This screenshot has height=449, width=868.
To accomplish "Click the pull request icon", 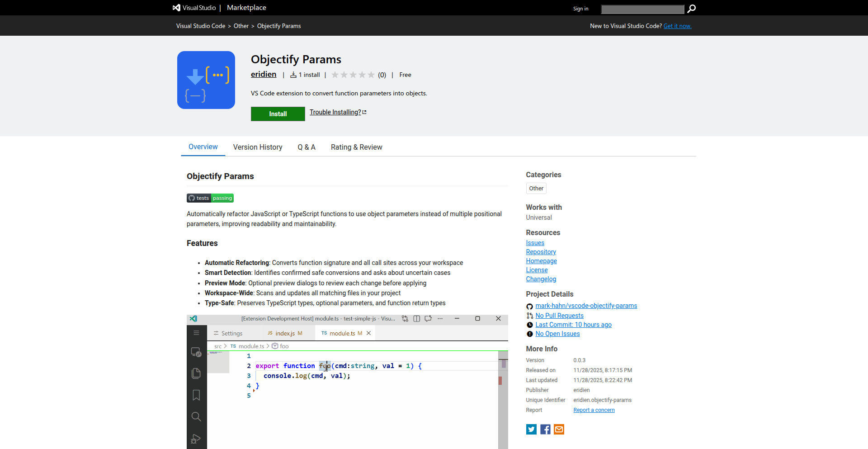I will 530,316.
